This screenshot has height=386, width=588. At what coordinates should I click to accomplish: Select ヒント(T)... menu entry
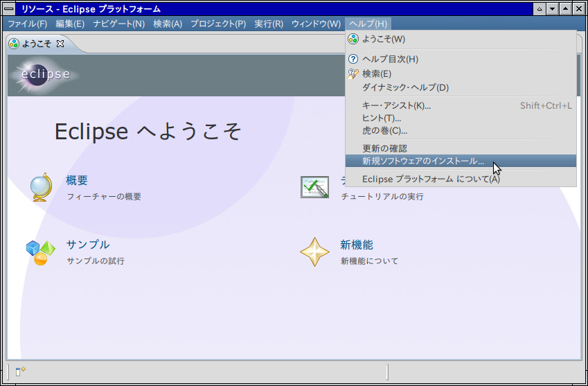pos(461,119)
